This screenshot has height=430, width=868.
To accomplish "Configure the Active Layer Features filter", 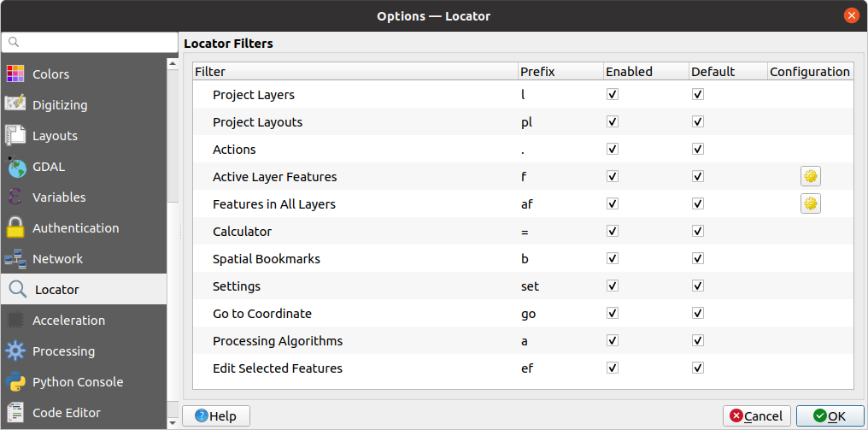I will pyautogui.click(x=810, y=177).
